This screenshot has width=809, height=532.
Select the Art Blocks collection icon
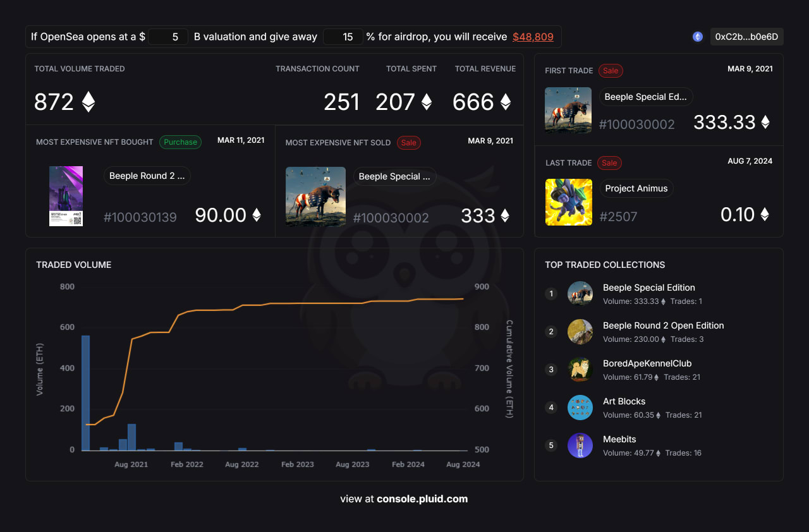tap(580, 408)
